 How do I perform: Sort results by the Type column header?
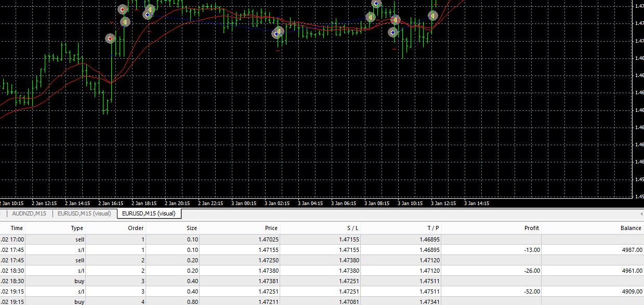pyautogui.click(x=77, y=228)
